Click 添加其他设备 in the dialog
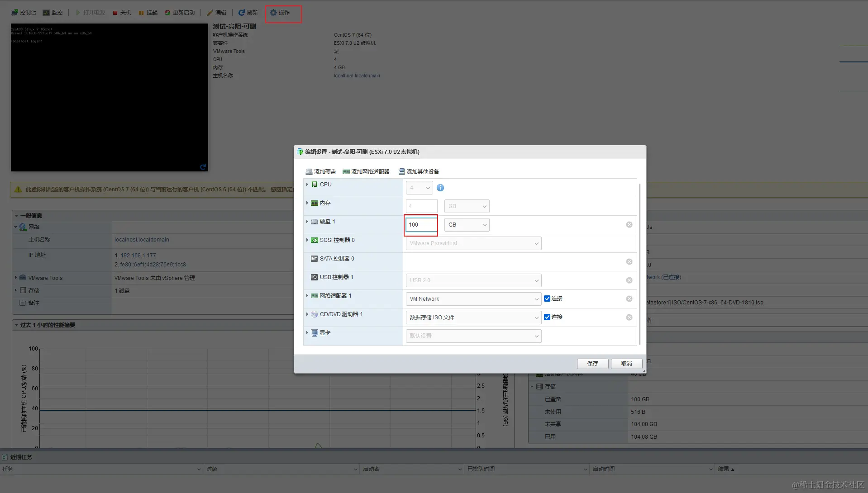 (419, 172)
